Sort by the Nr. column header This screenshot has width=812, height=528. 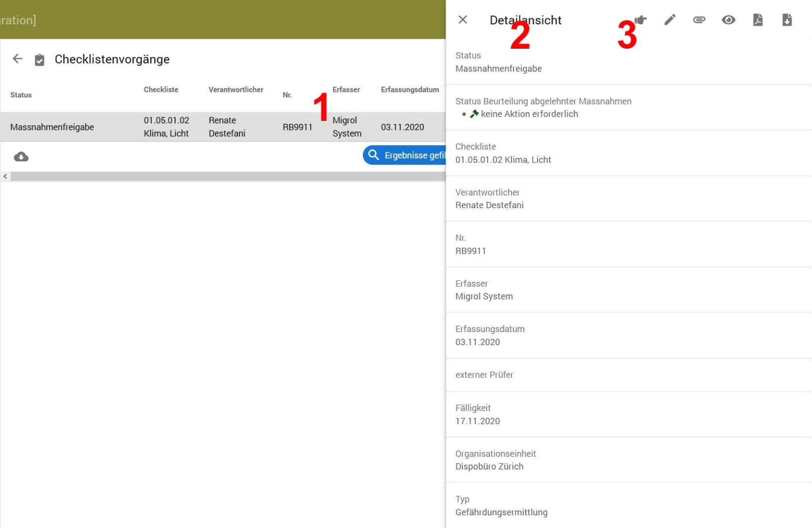coord(287,95)
